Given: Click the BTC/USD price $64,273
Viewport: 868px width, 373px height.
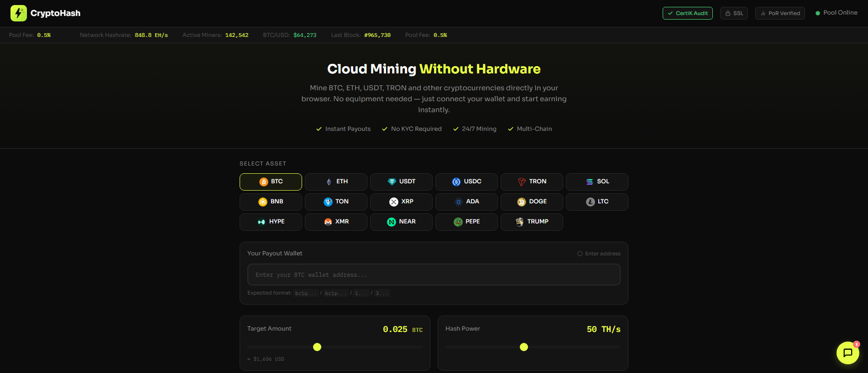Looking at the screenshot, I should pyautogui.click(x=305, y=35).
